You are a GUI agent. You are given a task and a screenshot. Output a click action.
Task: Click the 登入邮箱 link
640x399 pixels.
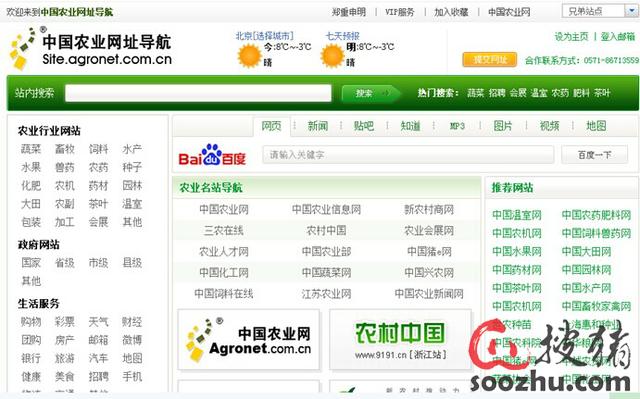tap(618, 37)
